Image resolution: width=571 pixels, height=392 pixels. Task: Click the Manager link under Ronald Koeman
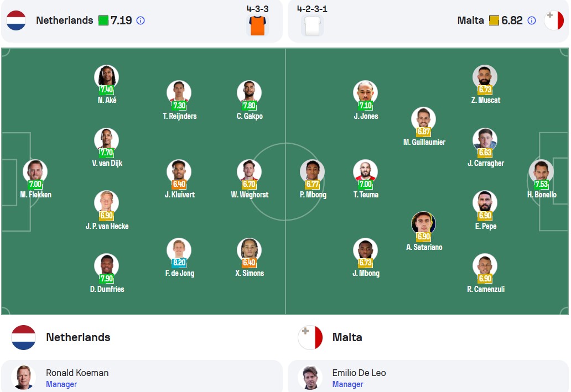61,384
